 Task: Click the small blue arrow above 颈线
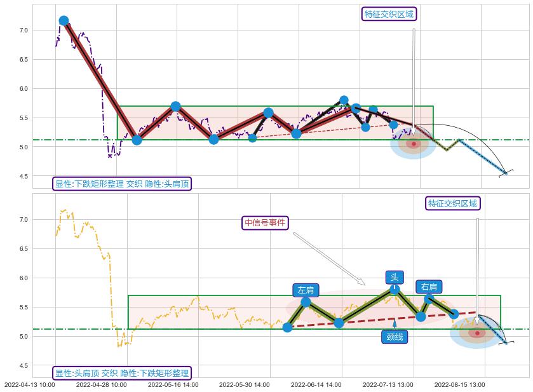tap(395, 324)
